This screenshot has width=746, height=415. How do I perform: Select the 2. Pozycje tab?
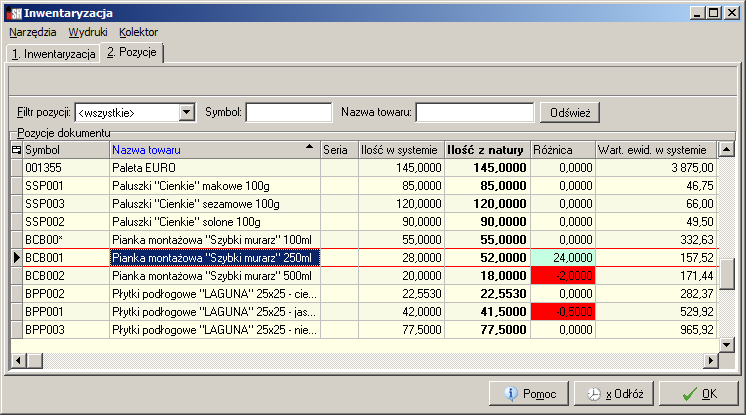(x=132, y=52)
